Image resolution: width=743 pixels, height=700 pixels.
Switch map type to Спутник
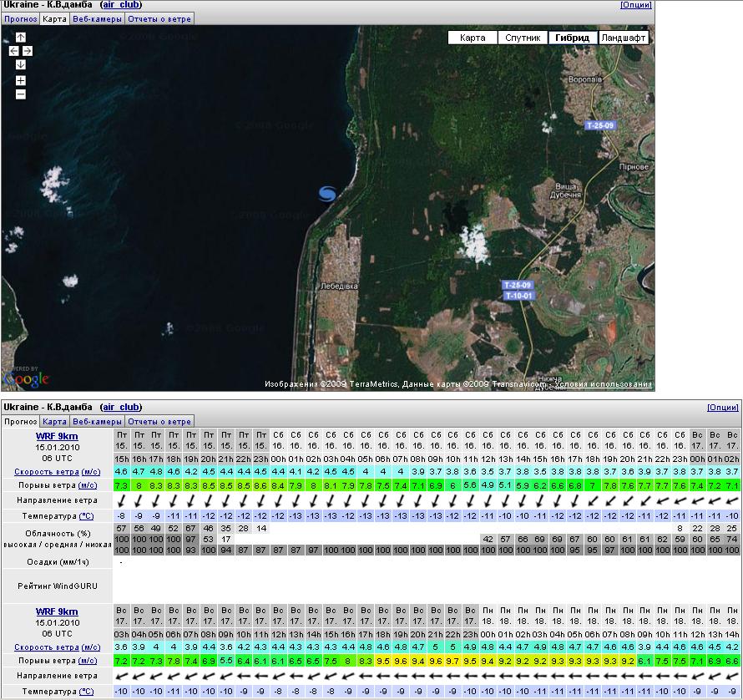[523, 38]
